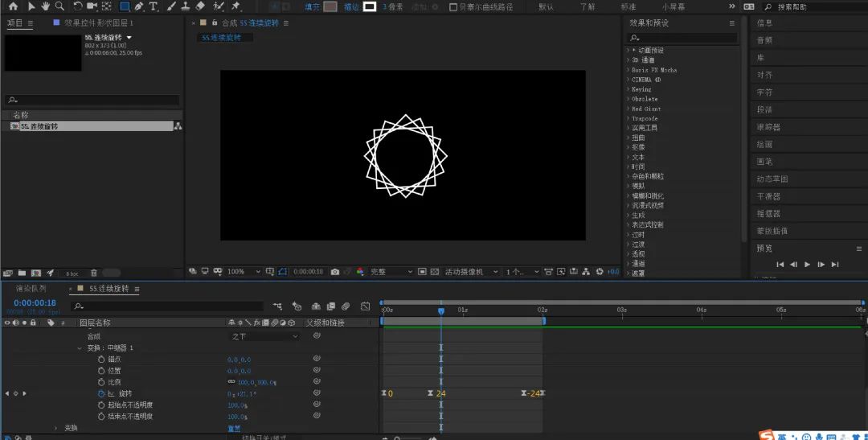This screenshot has width=868, height=440.
Task: Select the 默认 workspace
Action: (x=546, y=7)
